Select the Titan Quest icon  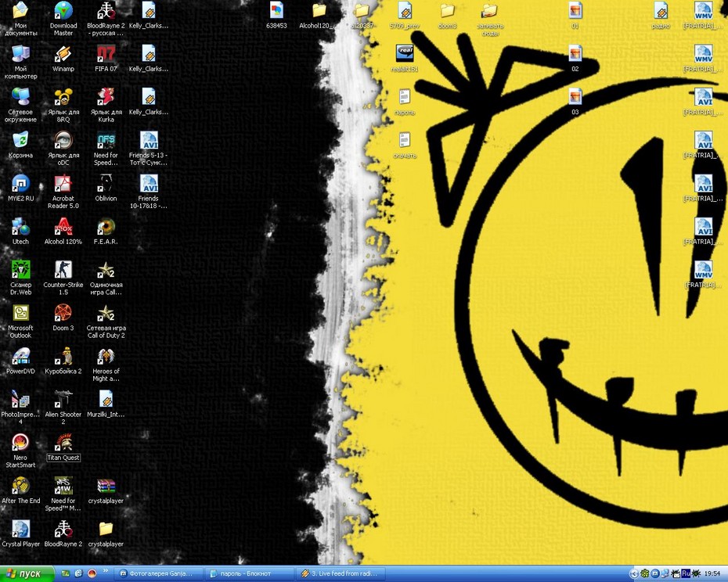pyautogui.click(x=63, y=447)
